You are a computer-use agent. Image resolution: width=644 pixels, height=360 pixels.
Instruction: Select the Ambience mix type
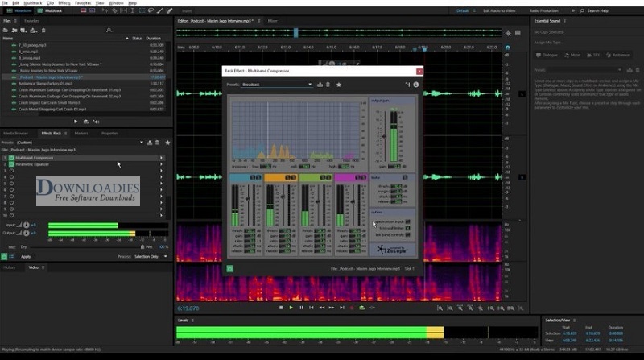pos(617,55)
